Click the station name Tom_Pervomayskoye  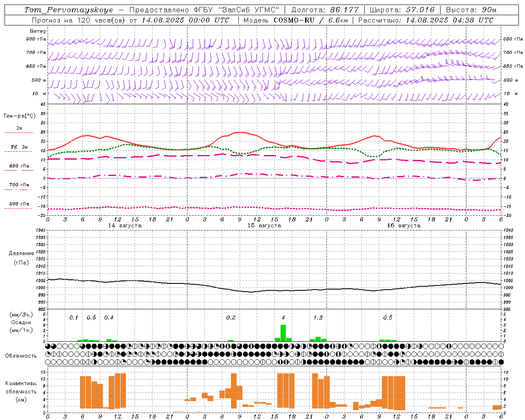point(68,10)
